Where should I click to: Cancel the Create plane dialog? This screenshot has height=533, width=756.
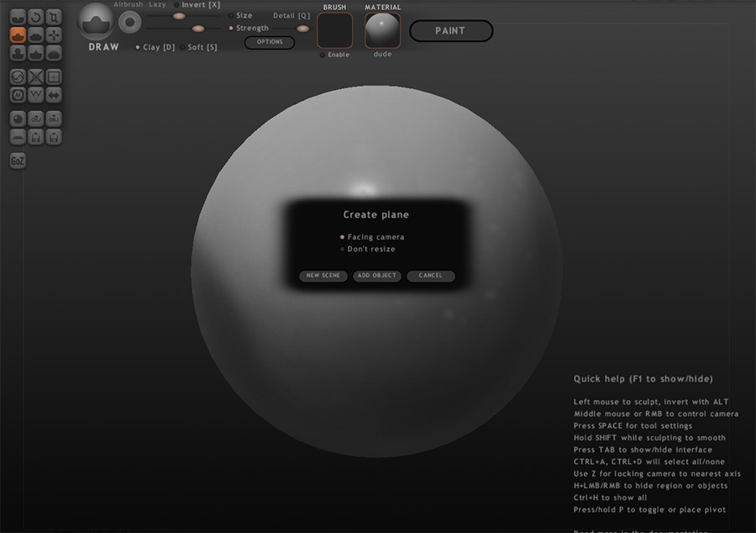tap(430, 276)
